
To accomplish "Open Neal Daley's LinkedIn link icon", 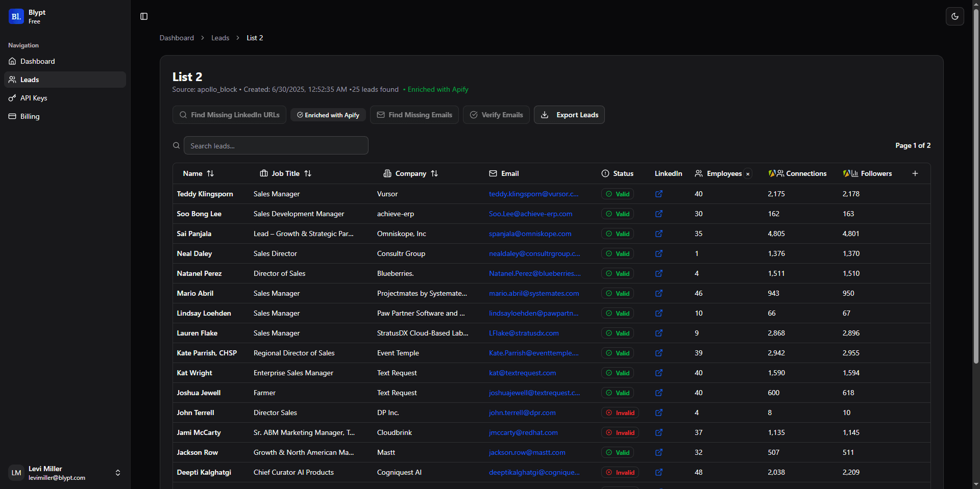I will pos(659,253).
